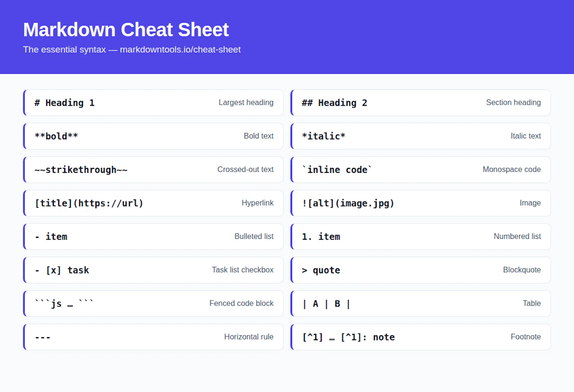Select the '[^1] … [^1]: note' syntax
Screen dimensions: 574x392
[348, 337]
